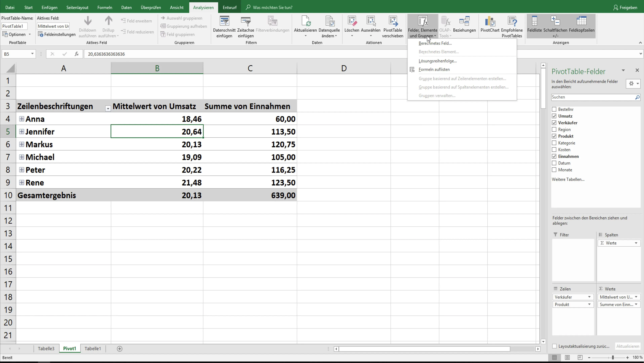644x363 pixels.
Task: Click Weitere Tabellen... link
Action: click(568, 179)
